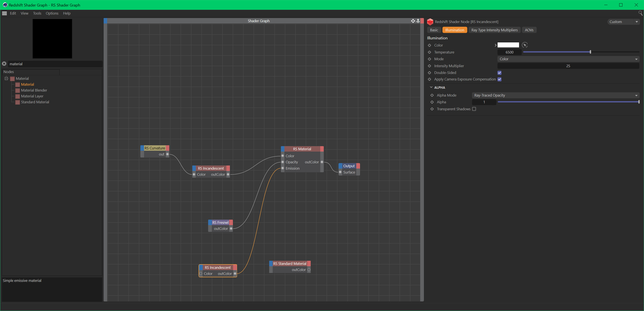This screenshot has height=311, width=644.
Task: Select the RS Fresnel node header
Action: pyautogui.click(x=221, y=222)
